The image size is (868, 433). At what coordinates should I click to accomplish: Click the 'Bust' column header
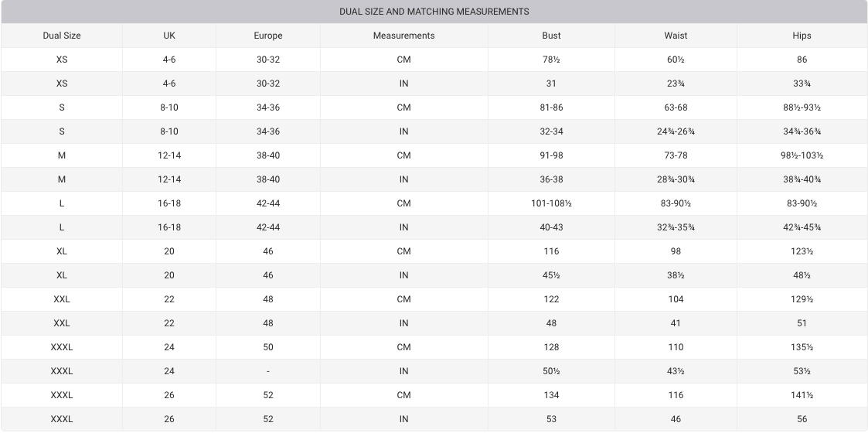click(551, 36)
